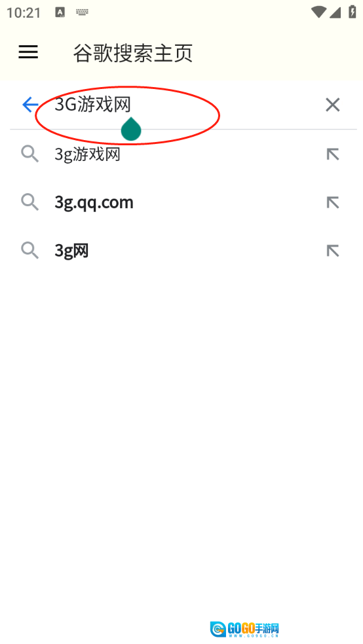Tap the teal text cursor handle
This screenshot has width=363, height=644.
tap(131, 128)
